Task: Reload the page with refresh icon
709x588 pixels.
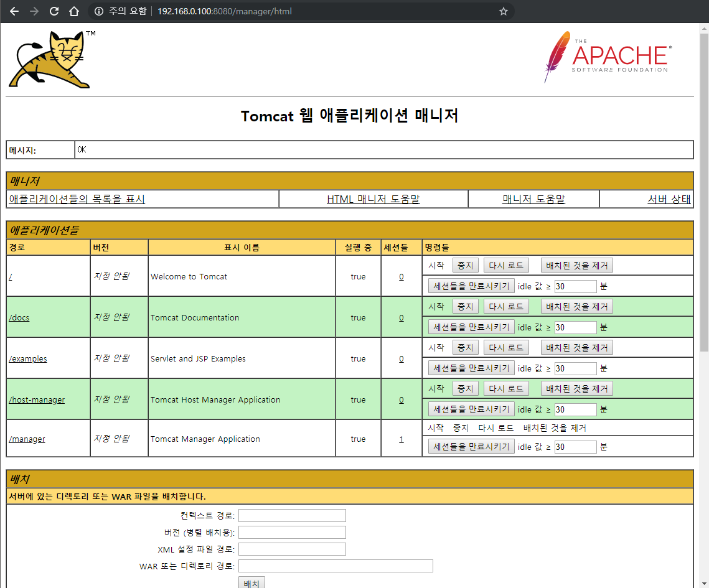Action: pyautogui.click(x=54, y=11)
